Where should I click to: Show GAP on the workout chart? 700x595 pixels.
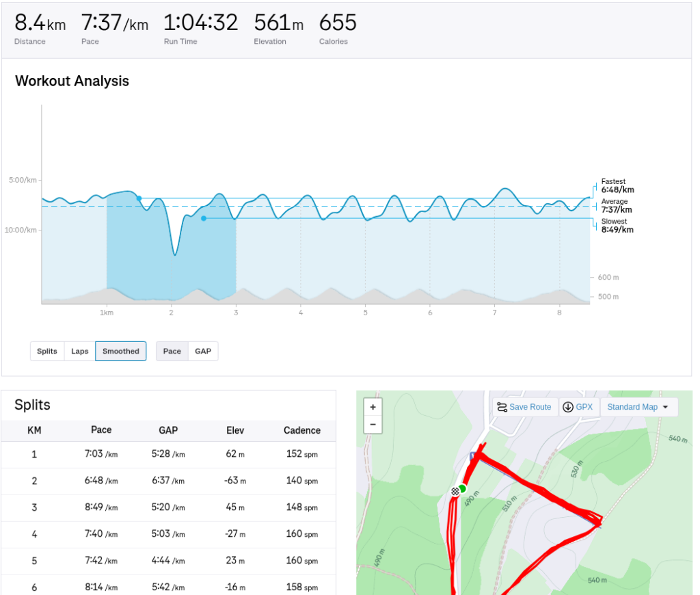(203, 352)
